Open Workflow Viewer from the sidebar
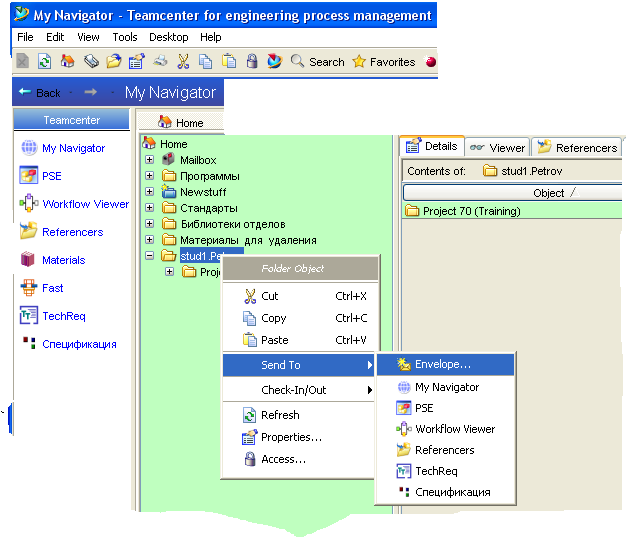 [74, 204]
